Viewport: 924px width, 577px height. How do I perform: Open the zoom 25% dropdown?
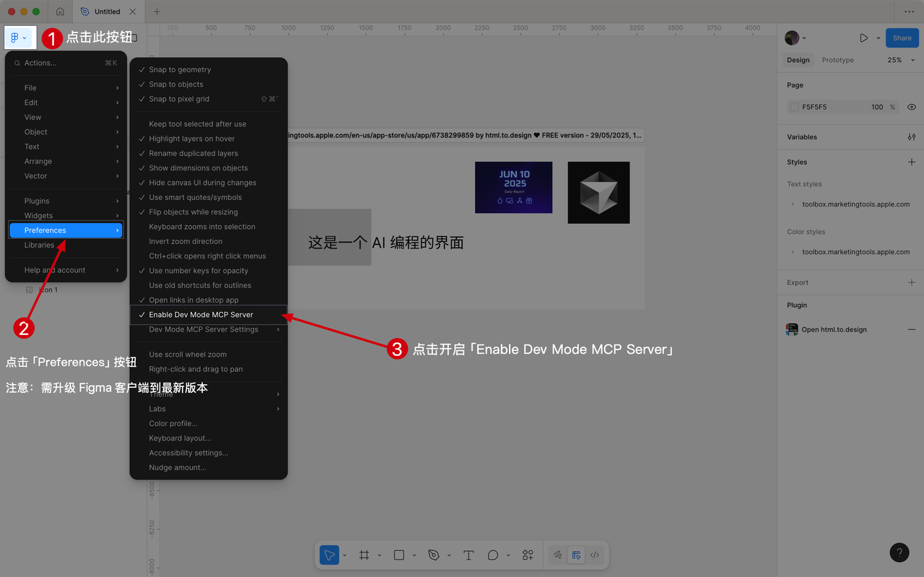click(x=902, y=60)
